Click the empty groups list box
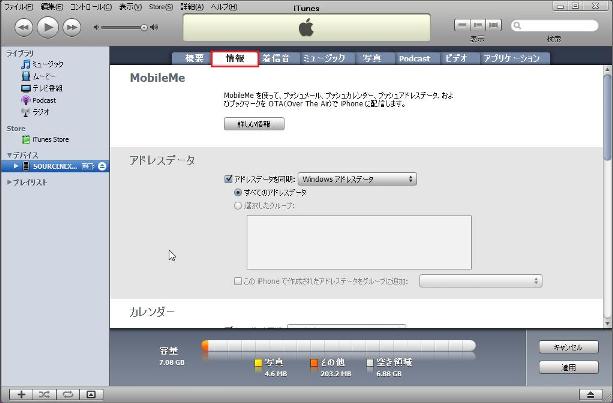The height and width of the screenshot is (403, 613). coord(359,242)
